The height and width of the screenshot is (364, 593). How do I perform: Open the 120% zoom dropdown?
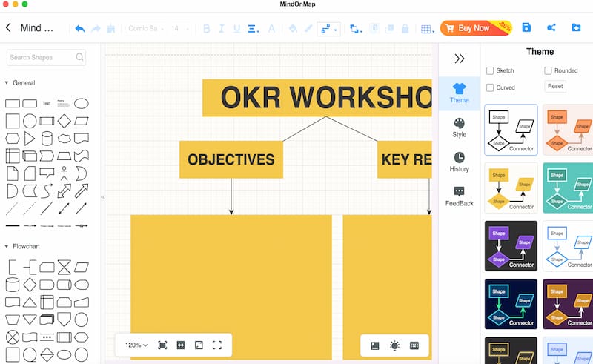[136, 345]
